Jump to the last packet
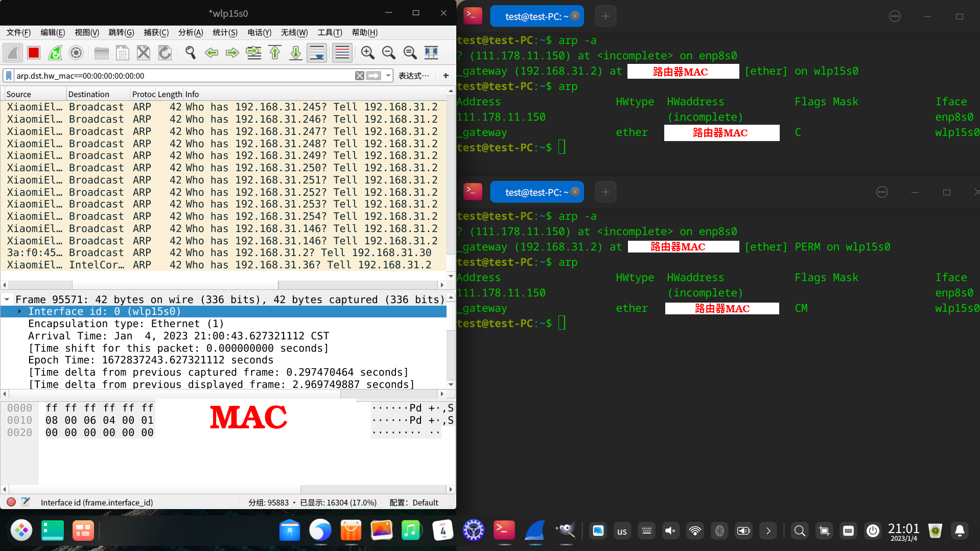980x551 pixels. click(295, 53)
